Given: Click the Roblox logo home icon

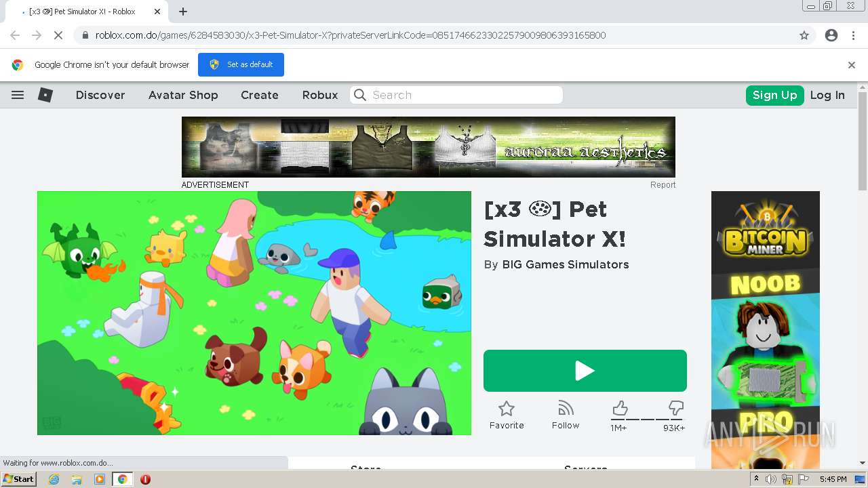Looking at the screenshot, I should tap(45, 95).
